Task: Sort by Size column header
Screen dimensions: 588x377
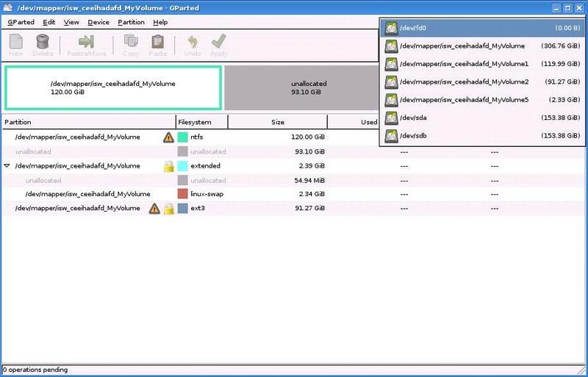Action: pos(278,122)
